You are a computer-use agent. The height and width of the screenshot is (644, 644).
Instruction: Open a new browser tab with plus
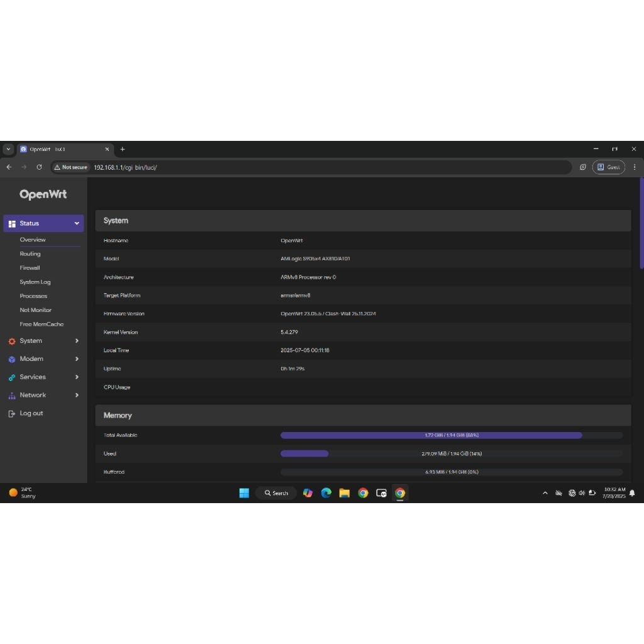pos(123,149)
